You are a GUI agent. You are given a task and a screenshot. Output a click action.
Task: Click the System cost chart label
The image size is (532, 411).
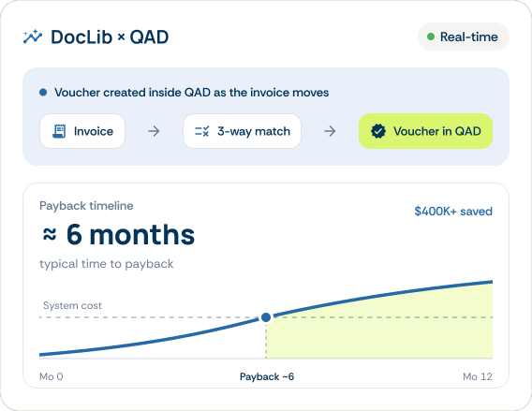pyautogui.click(x=72, y=305)
